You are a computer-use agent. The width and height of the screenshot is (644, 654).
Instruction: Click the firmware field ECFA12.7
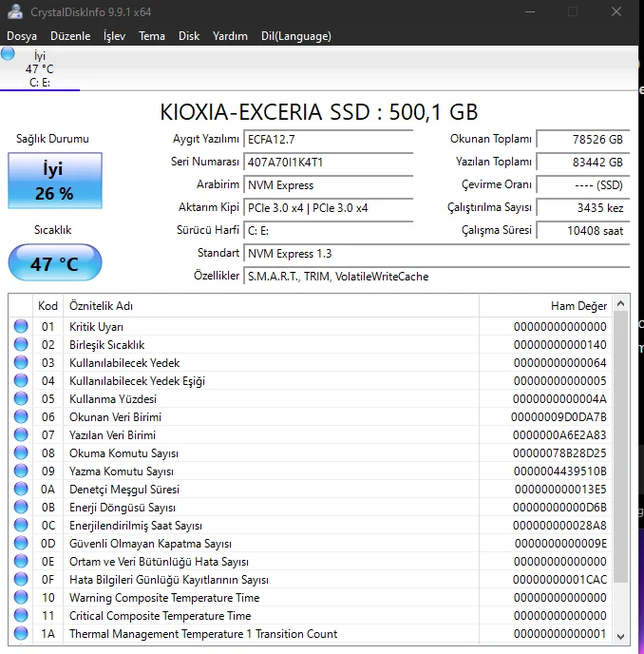coord(329,139)
